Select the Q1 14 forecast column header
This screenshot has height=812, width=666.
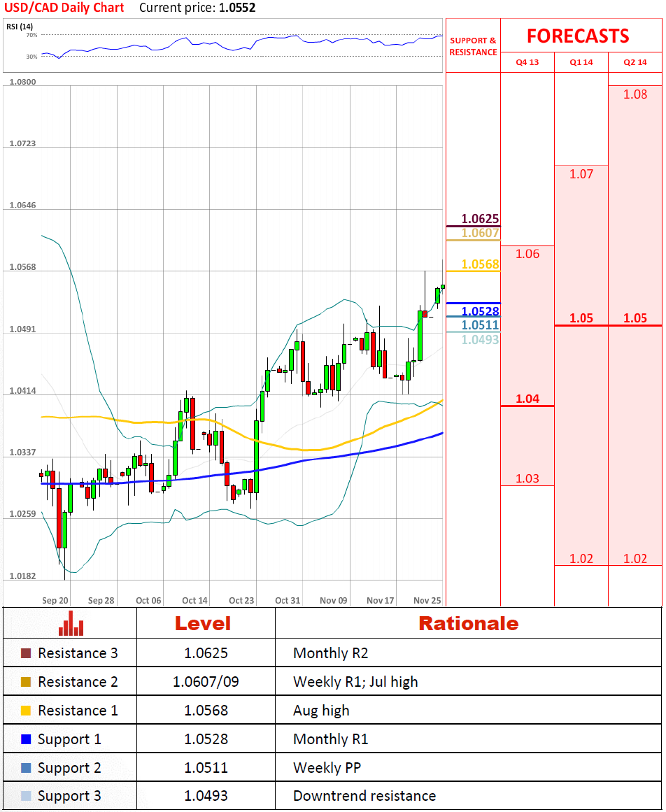tap(581, 62)
